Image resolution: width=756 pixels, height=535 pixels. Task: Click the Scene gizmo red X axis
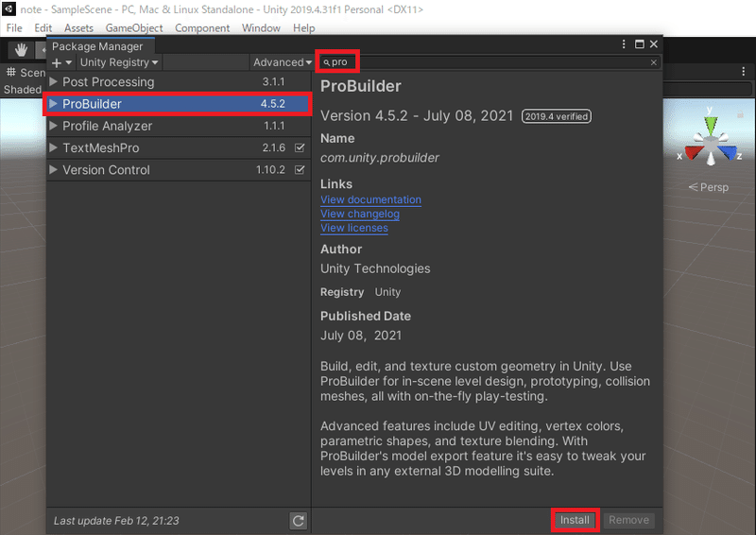tap(693, 152)
